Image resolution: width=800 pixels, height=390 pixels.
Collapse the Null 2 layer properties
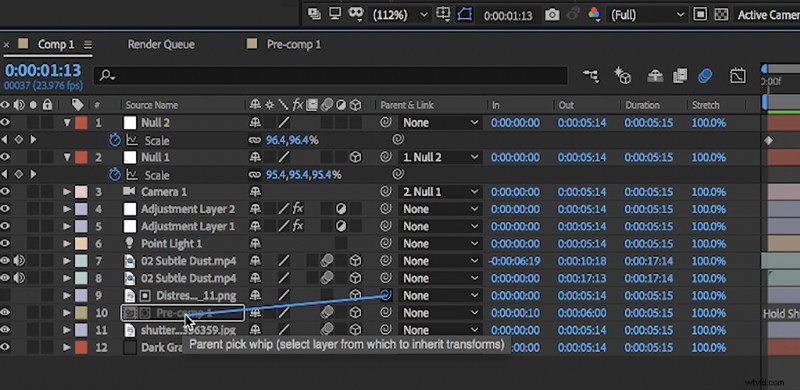(67, 123)
